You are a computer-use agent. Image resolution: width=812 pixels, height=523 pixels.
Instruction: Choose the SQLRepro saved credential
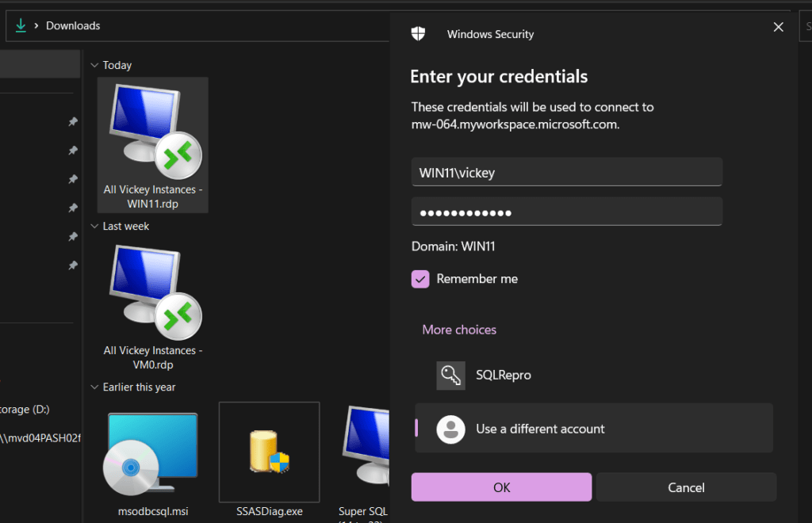click(x=594, y=376)
